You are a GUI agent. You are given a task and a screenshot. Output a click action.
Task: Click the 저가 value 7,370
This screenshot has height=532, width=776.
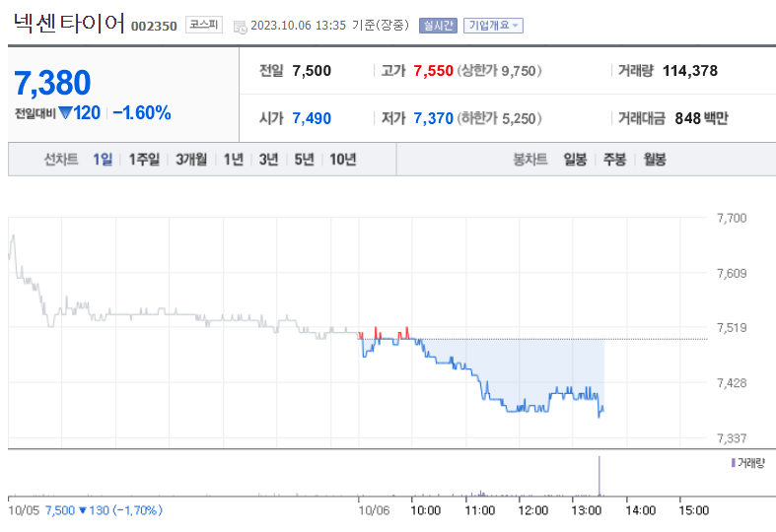(434, 118)
